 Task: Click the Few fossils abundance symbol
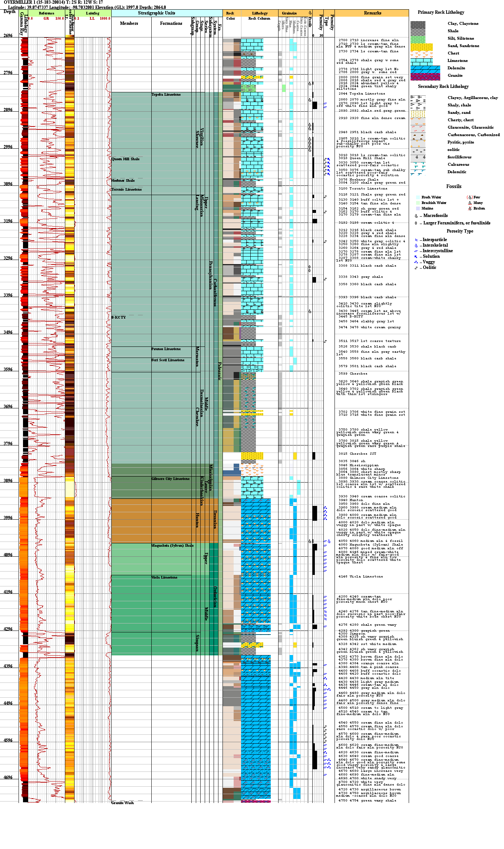470,197
